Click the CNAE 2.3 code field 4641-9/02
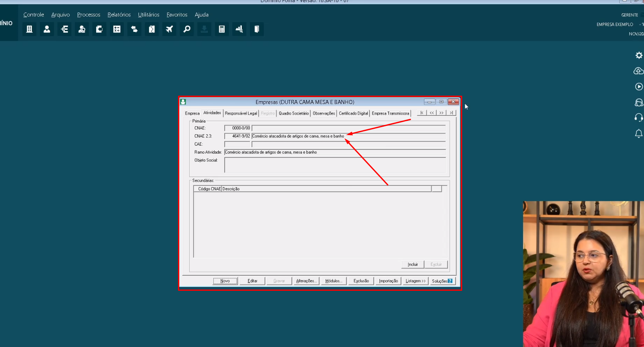The image size is (644, 347). pos(238,136)
